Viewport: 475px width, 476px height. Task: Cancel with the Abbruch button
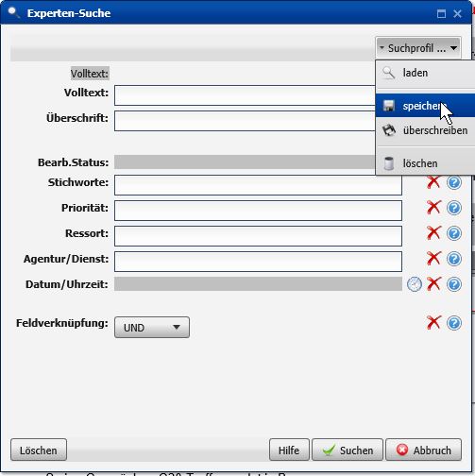pyautogui.click(x=423, y=450)
